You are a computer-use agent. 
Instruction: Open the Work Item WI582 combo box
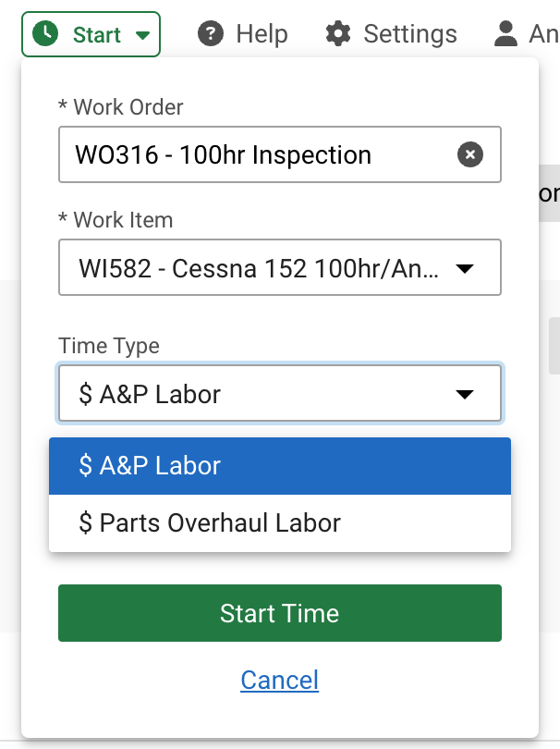[280, 267]
